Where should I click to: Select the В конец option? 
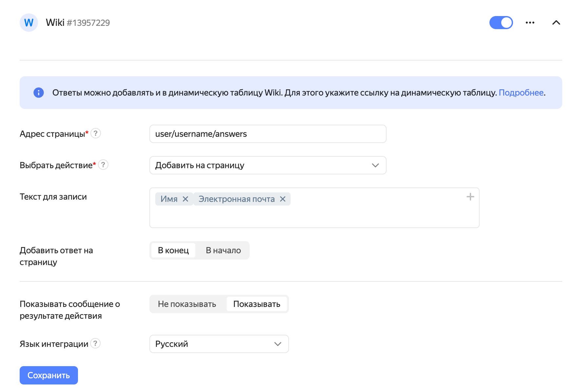pyautogui.click(x=173, y=250)
